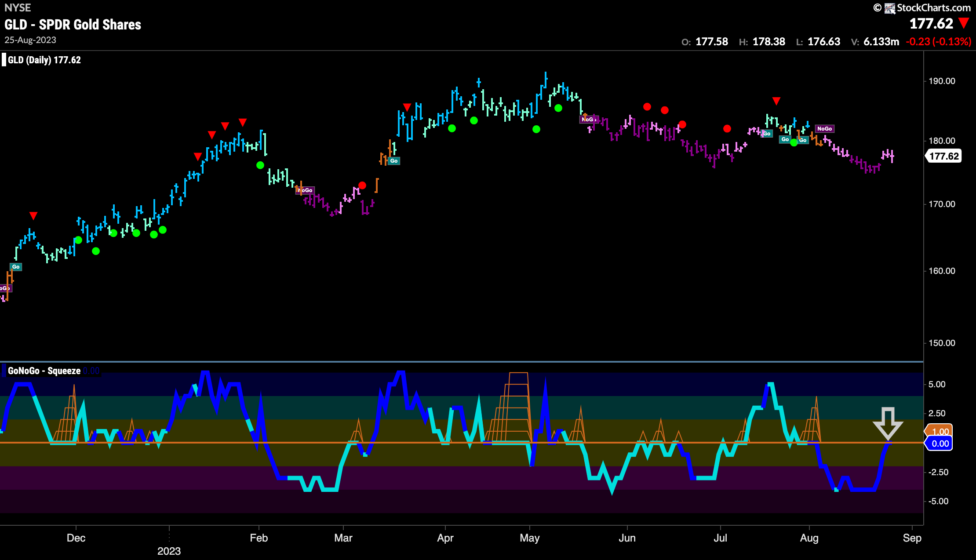The height and width of the screenshot is (560, 976).
Task: Click the NYSE exchange label
Action: coord(18,7)
